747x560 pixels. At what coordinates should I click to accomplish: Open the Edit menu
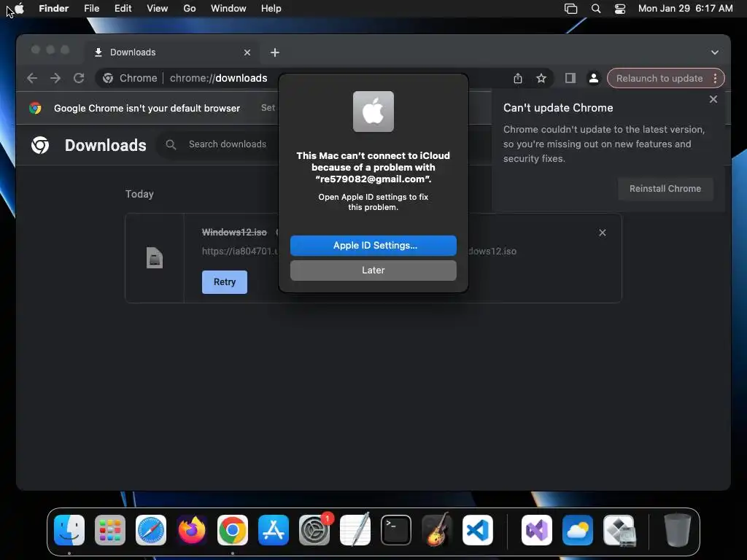[x=123, y=9]
